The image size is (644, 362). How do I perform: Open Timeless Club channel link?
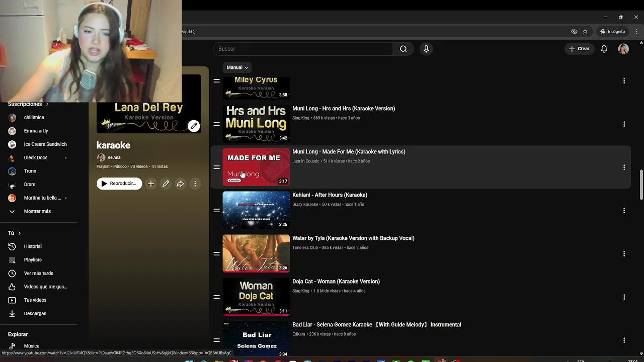(305, 248)
